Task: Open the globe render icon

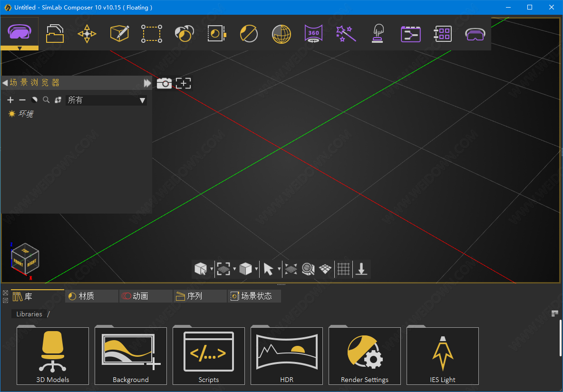Action: click(x=281, y=34)
